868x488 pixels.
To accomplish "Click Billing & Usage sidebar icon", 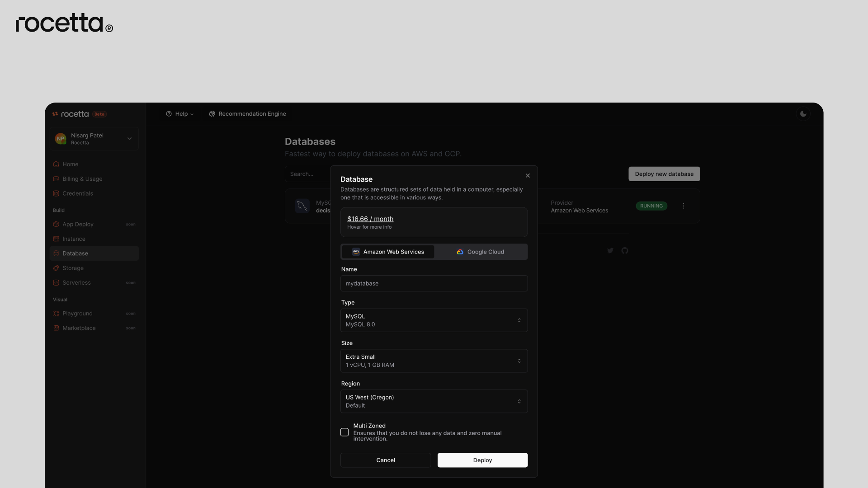I will [56, 179].
